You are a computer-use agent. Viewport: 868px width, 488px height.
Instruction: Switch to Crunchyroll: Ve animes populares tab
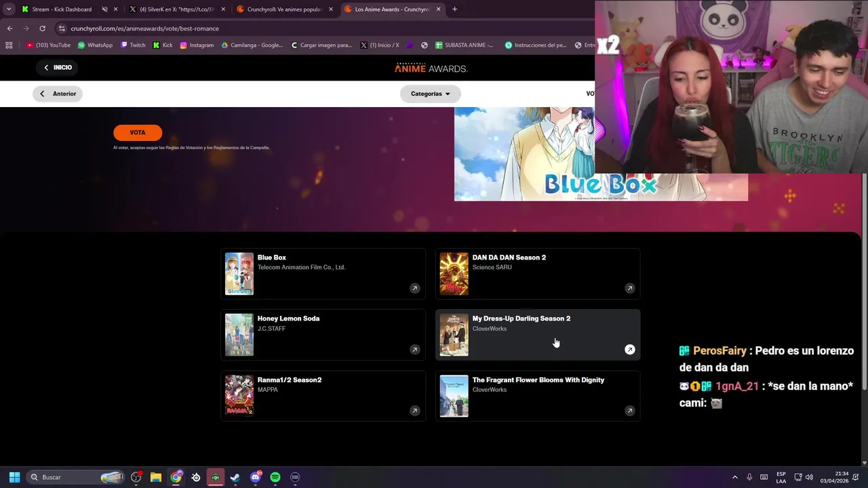[285, 9]
